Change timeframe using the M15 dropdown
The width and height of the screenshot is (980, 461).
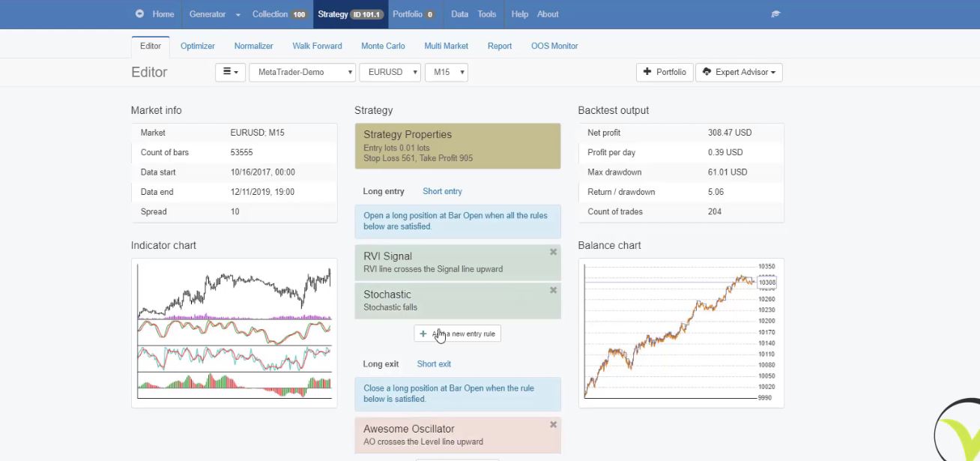(x=447, y=72)
